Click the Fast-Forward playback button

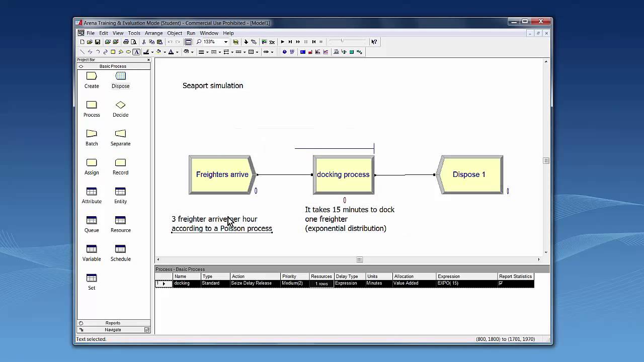pyautogui.click(x=298, y=42)
